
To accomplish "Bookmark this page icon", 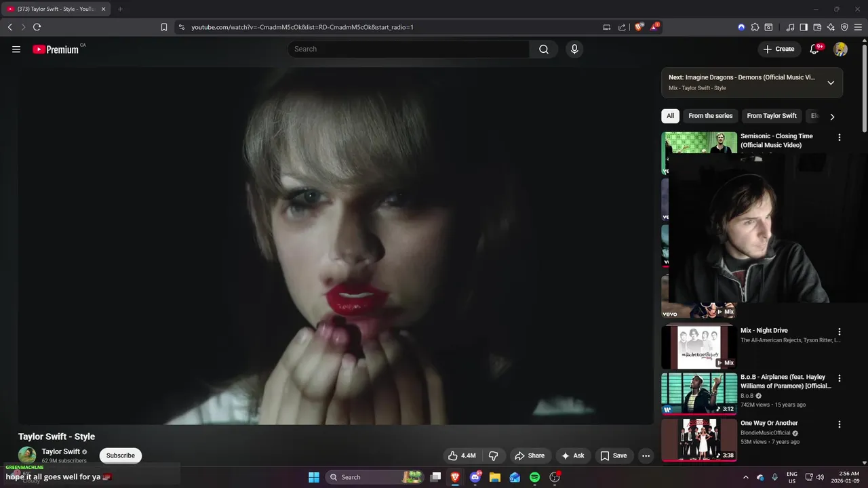I will coord(163,27).
